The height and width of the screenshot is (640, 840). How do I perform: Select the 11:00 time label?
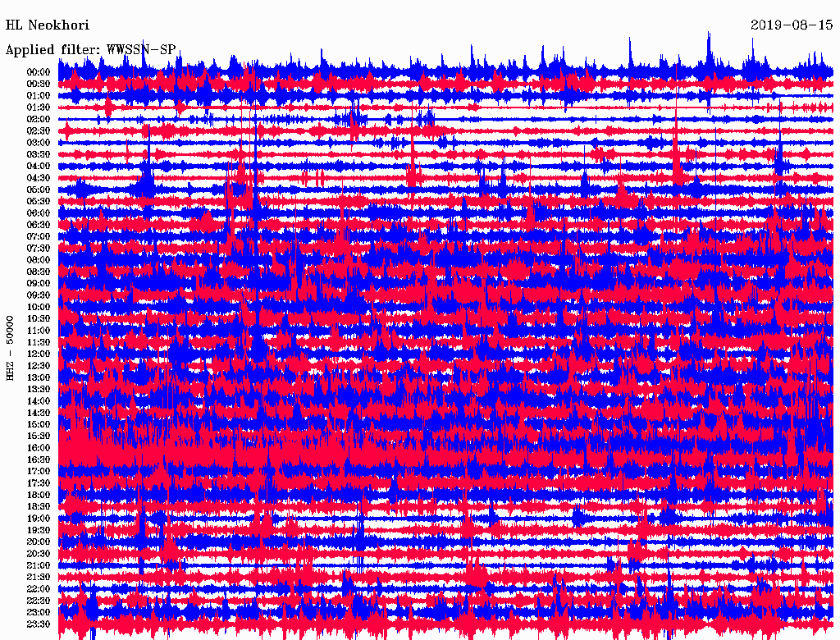pyautogui.click(x=39, y=330)
